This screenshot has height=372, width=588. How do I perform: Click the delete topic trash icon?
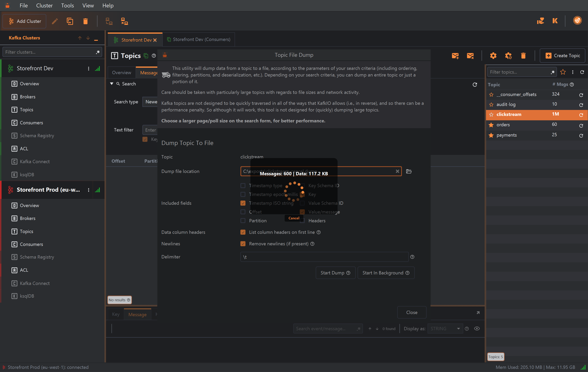click(x=523, y=56)
